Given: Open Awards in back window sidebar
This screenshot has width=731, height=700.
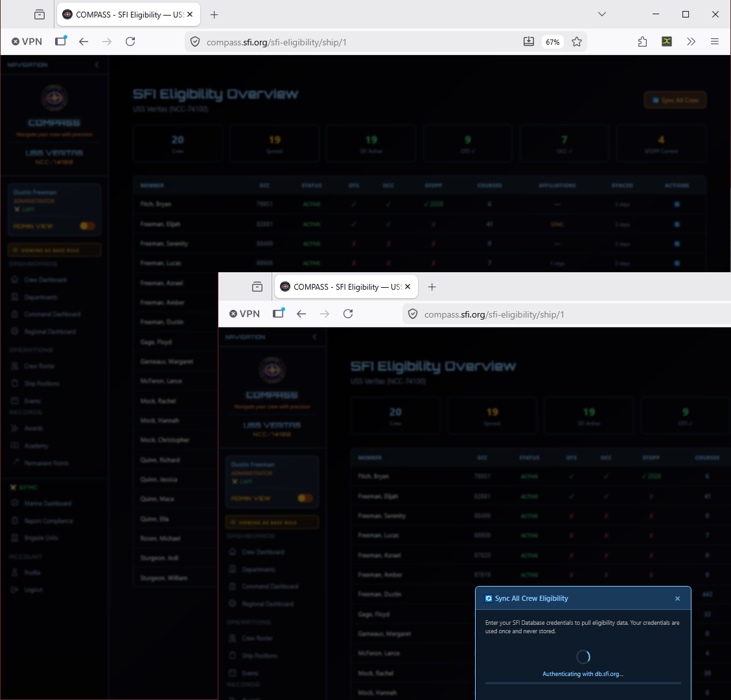Looking at the screenshot, I should coord(33,428).
